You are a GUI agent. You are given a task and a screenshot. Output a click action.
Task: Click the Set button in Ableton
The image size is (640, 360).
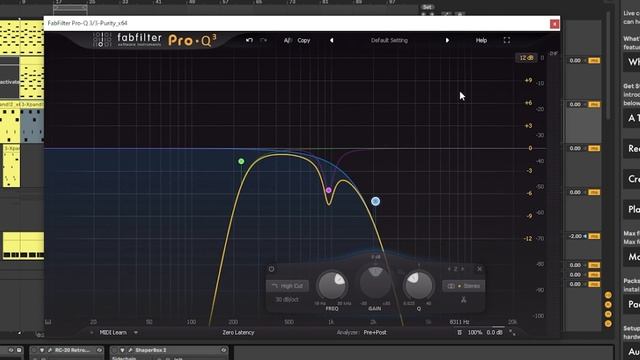tap(427, 7)
